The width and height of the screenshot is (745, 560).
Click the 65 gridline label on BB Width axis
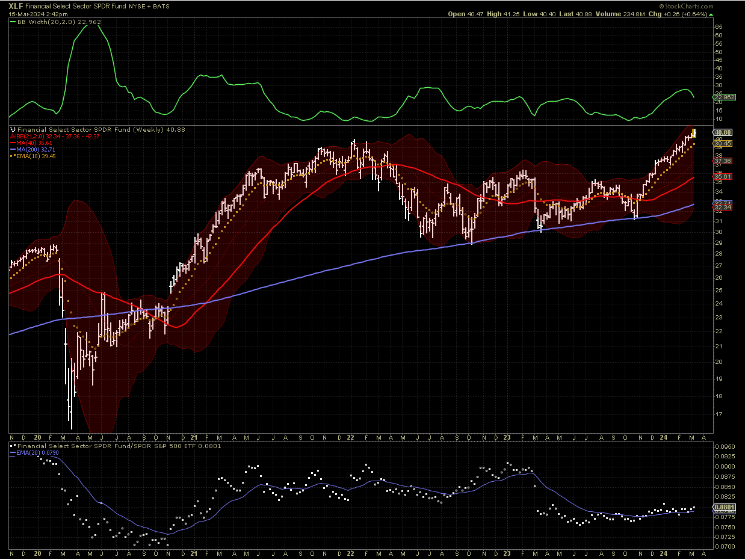pos(719,26)
